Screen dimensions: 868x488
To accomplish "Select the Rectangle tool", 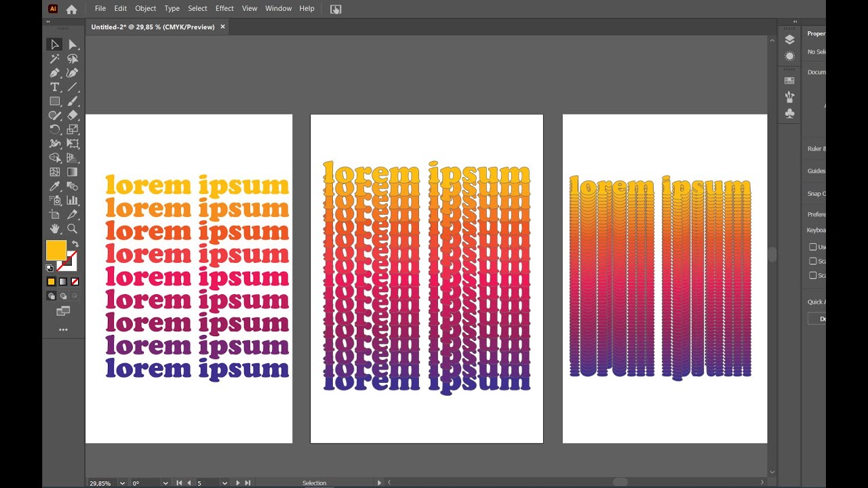I will (x=55, y=101).
